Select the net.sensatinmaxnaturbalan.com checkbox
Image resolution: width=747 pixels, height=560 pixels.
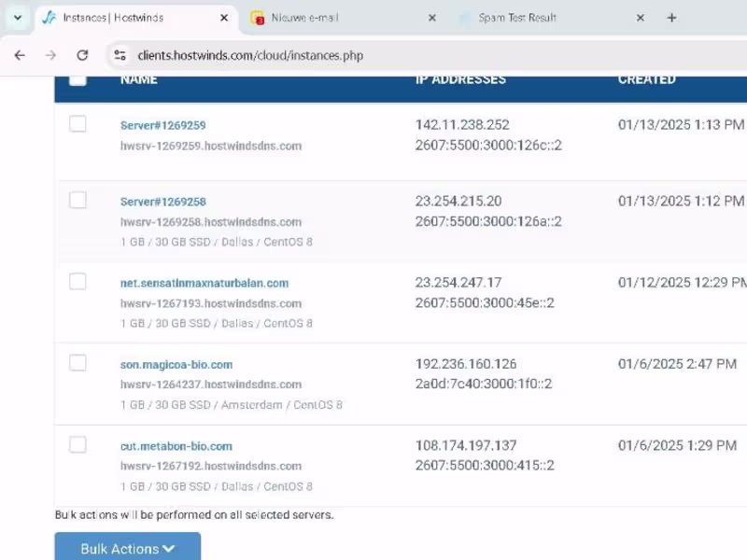pyautogui.click(x=78, y=282)
